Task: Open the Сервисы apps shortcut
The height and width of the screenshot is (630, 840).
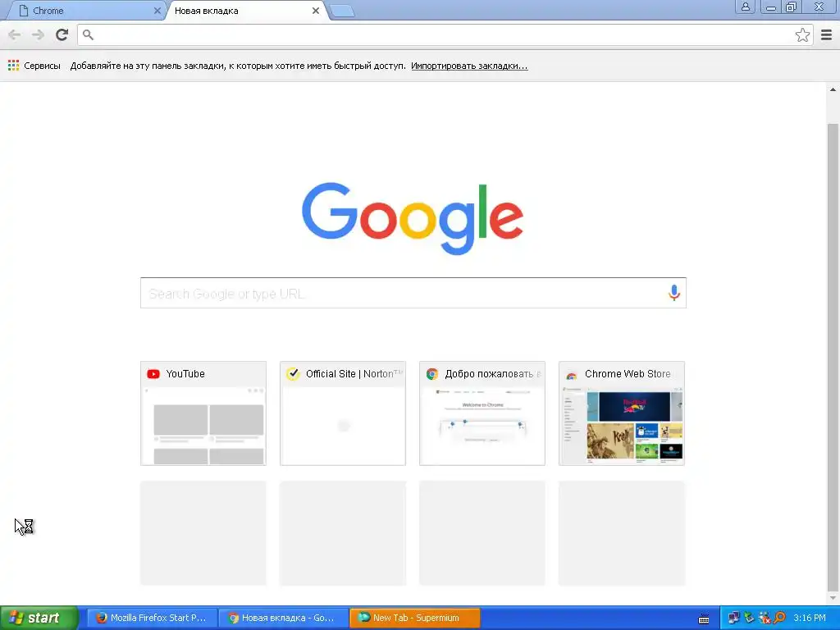Action: pyautogui.click(x=34, y=66)
